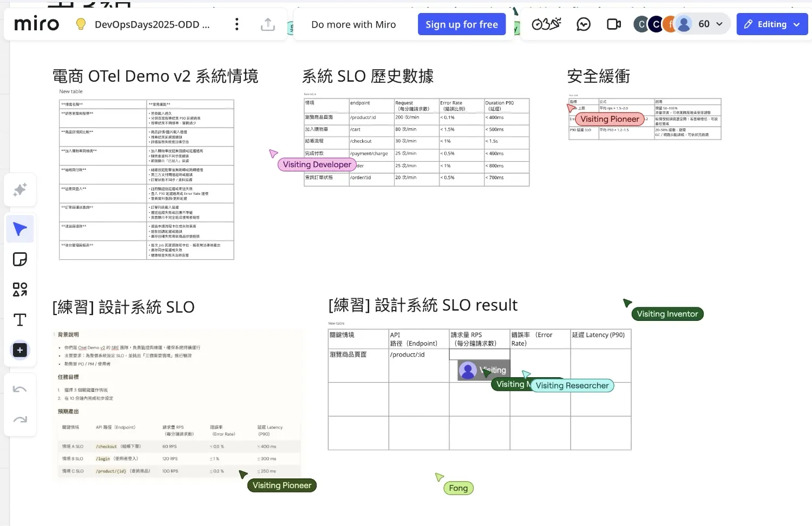This screenshot has height=526, width=812.
Task: Expand the 60 collaborators dropdown
Action: (710, 24)
